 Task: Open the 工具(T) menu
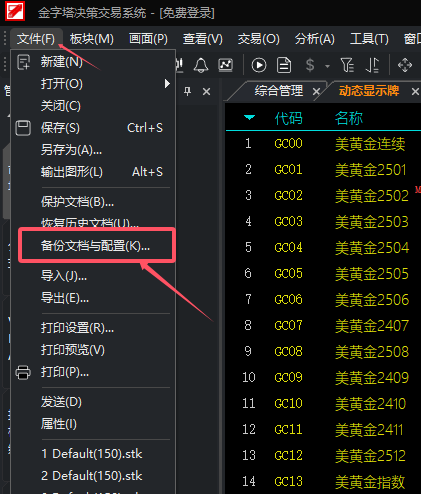[x=369, y=39]
